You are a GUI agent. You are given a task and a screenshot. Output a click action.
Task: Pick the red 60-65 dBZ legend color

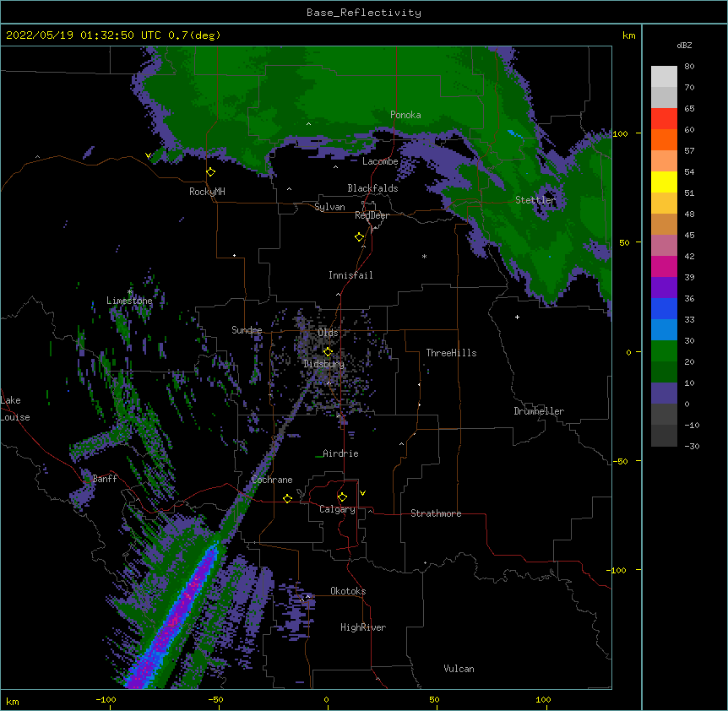pyautogui.click(x=664, y=118)
